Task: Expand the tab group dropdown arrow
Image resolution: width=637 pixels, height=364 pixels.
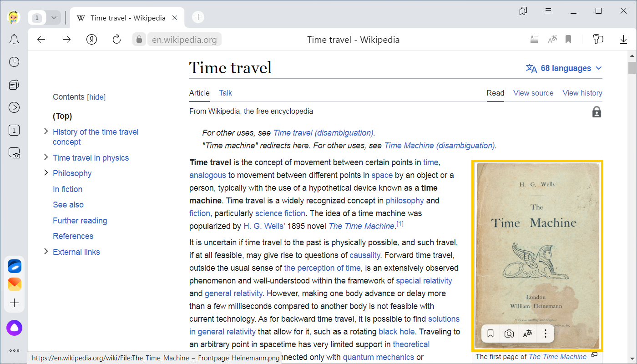Action: [54, 18]
